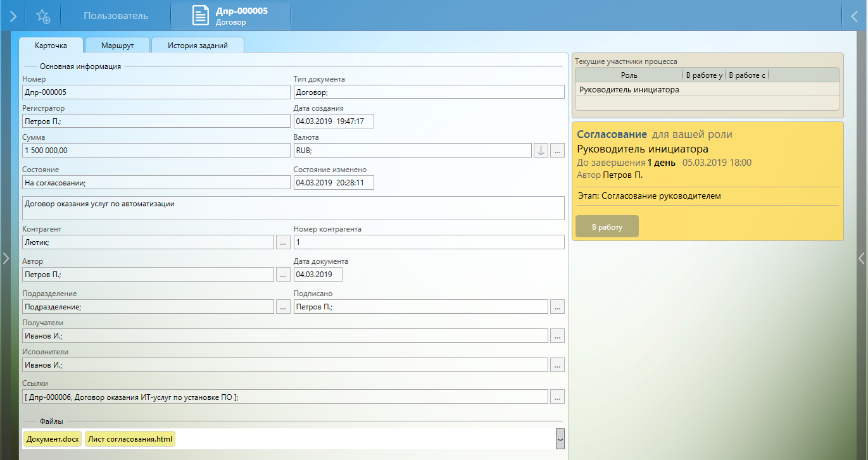Open the Документ.docx file
The width and height of the screenshot is (868, 460).
click(x=53, y=438)
